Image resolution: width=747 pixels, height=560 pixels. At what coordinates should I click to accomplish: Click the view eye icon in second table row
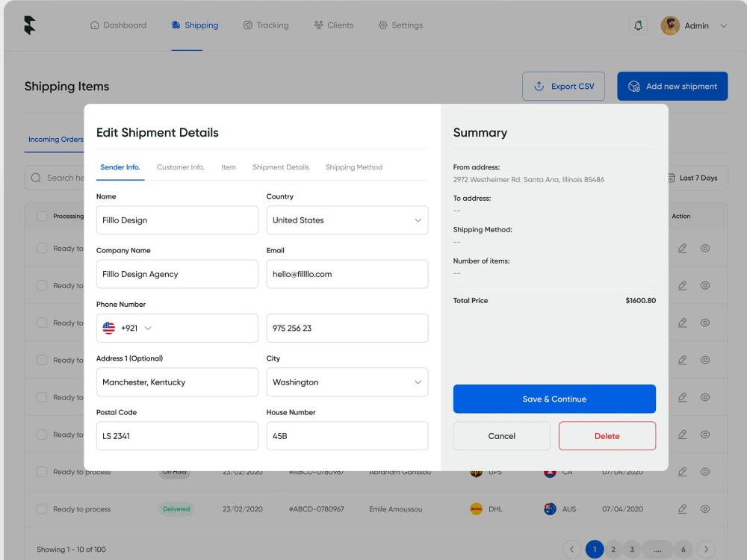click(x=705, y=285)
